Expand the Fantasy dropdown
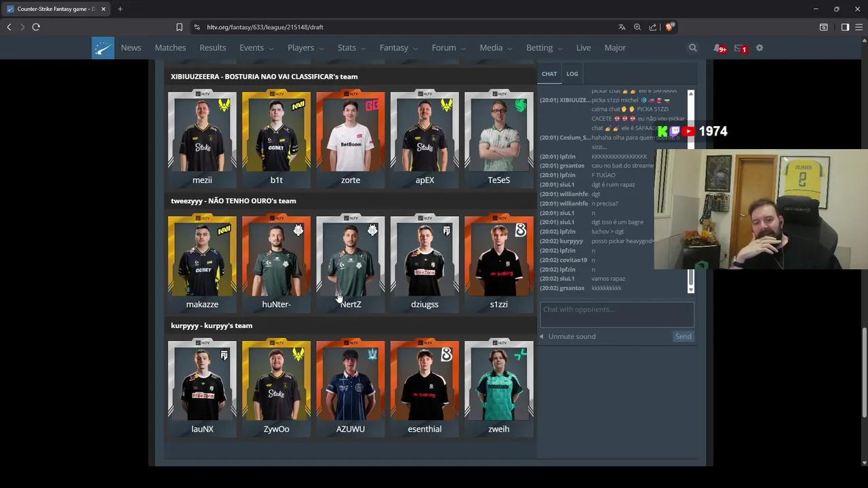 coord(399,48)
